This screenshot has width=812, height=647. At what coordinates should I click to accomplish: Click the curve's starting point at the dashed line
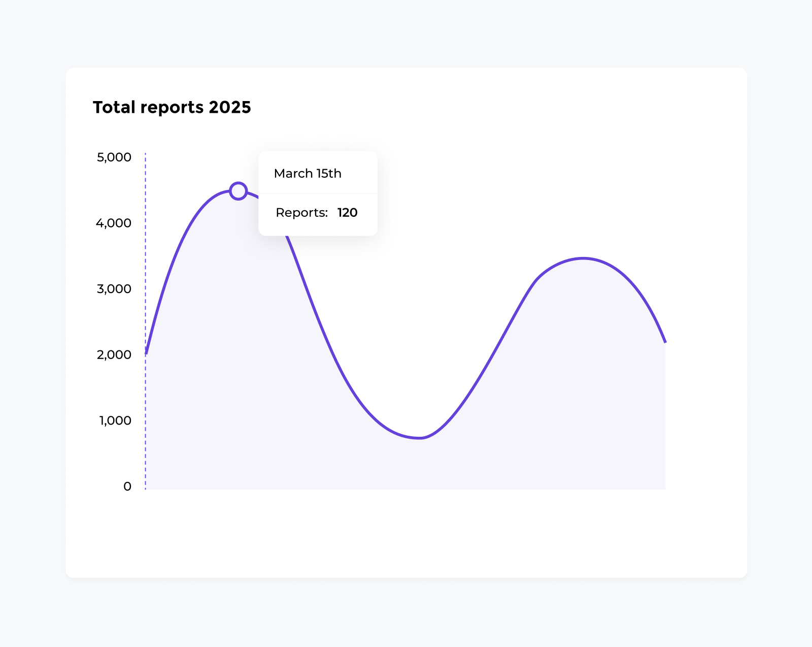[x=147, y=352]
